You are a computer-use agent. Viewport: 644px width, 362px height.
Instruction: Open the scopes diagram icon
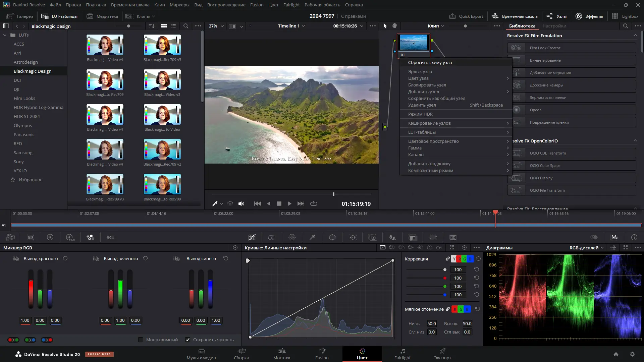[614, 237]
